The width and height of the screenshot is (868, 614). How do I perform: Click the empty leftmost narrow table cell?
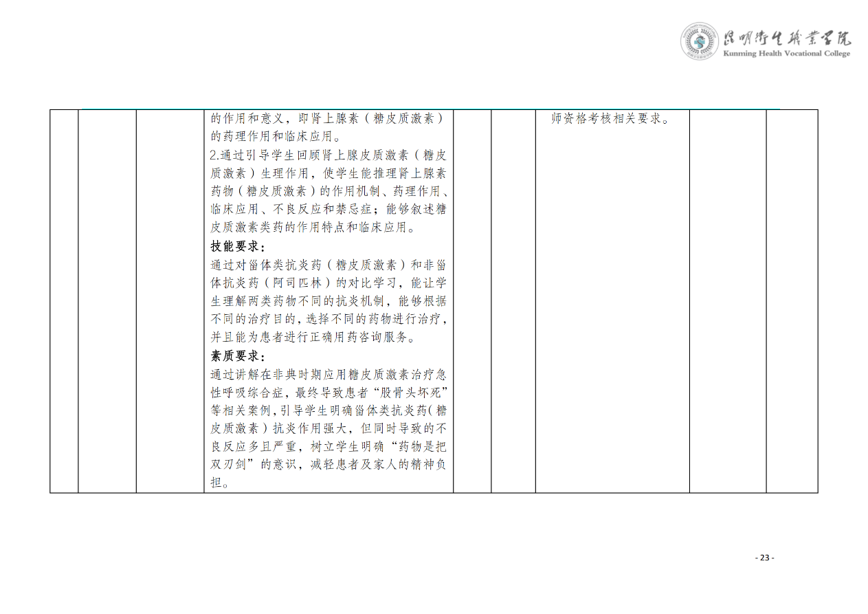tap(64, 300)
